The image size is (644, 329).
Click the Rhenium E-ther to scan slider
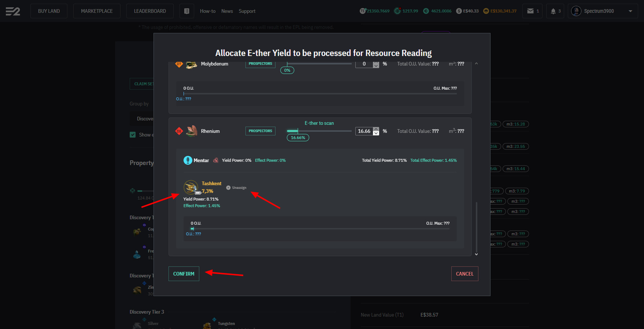(x=319, y=131)
